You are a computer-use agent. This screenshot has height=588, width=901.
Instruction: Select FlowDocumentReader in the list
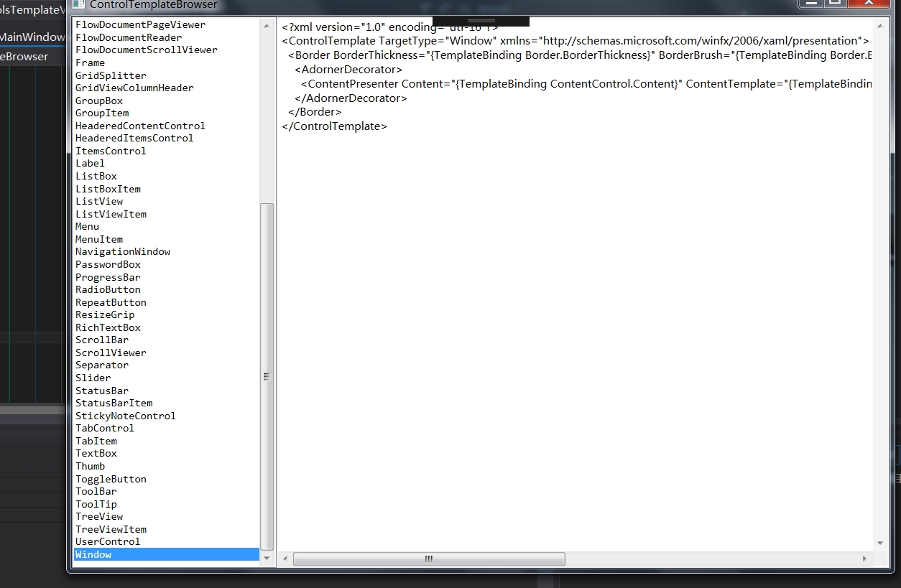[x=167, y=37]
